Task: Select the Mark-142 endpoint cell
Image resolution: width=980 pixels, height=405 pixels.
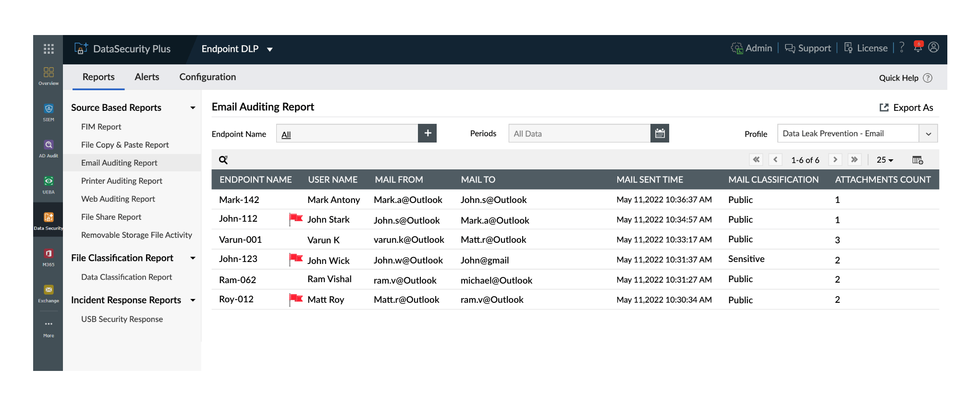Action: (239, 200)
